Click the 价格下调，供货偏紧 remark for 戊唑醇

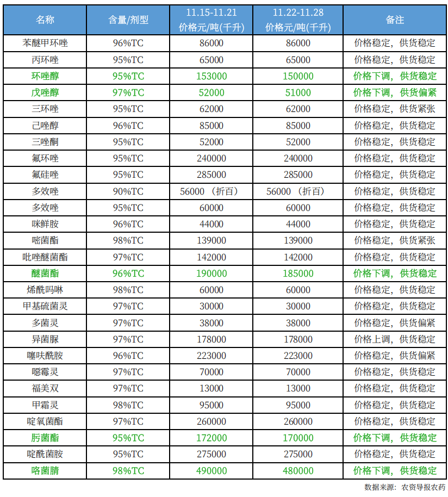(395, 92)
